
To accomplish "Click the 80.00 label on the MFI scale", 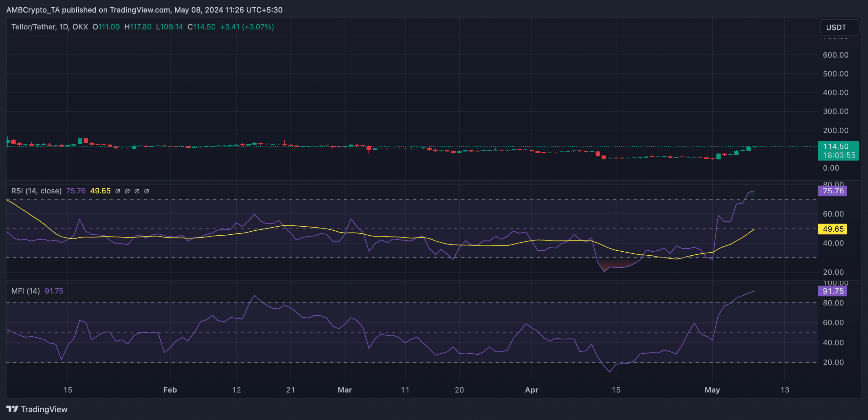I will (x=833, y=303).
